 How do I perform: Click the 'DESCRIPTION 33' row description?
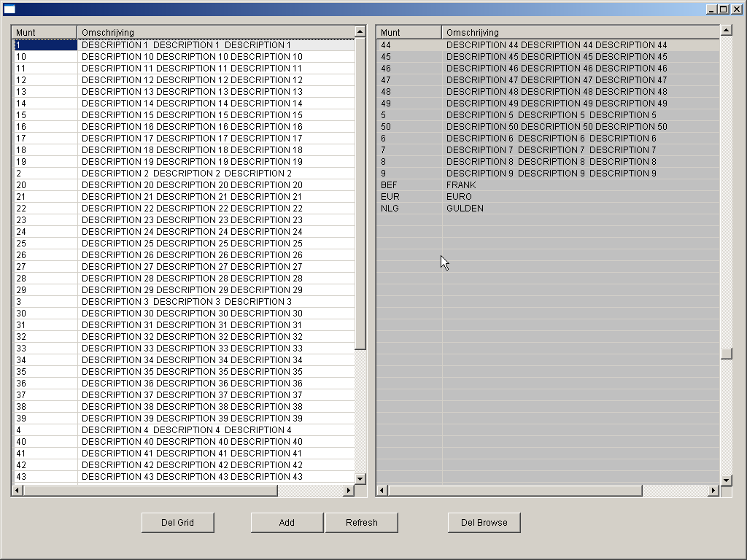pyautogui.click(x=216, y=348)
